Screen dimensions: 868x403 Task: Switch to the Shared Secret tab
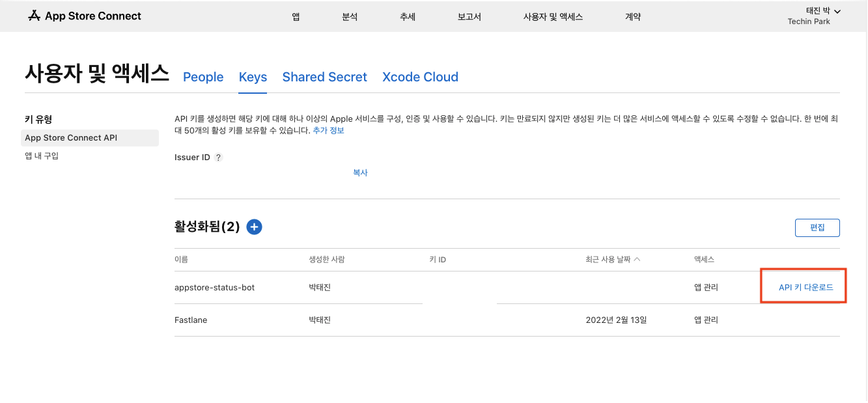pos(324,77)
